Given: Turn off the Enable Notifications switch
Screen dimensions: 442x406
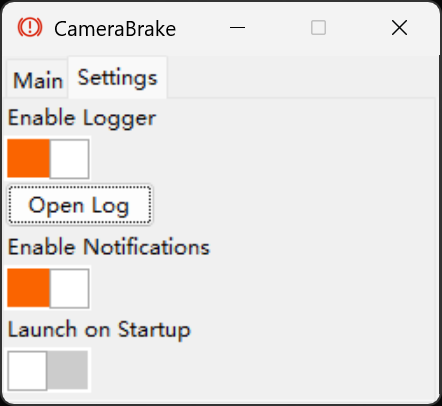Looking at the screenshot, I should pos(48,288).
